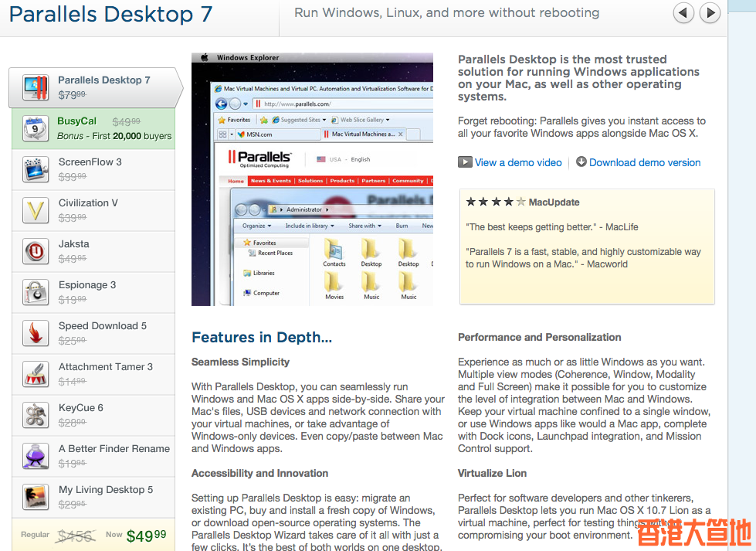Click the Windows Explorer screenshot thumbnail
756x551 pixels.
[x=312, y=179]
